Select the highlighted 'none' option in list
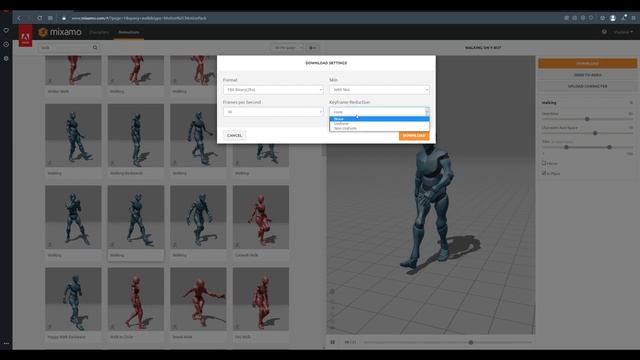 [379, 119]
